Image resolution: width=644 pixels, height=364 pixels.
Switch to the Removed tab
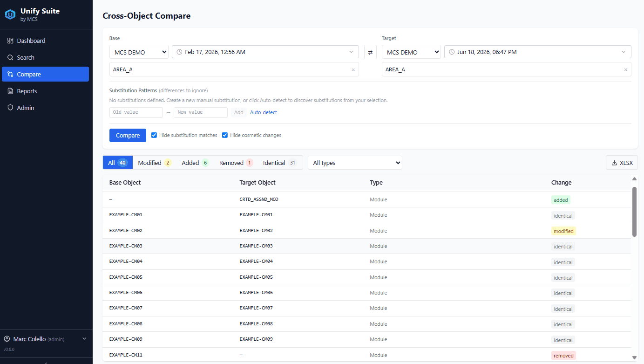[x=236, y=163]
